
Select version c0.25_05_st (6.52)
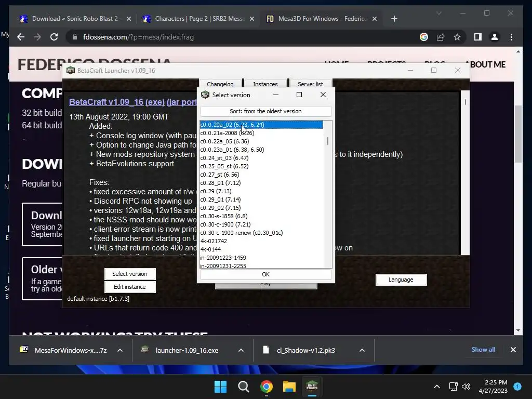coord(261,166)
